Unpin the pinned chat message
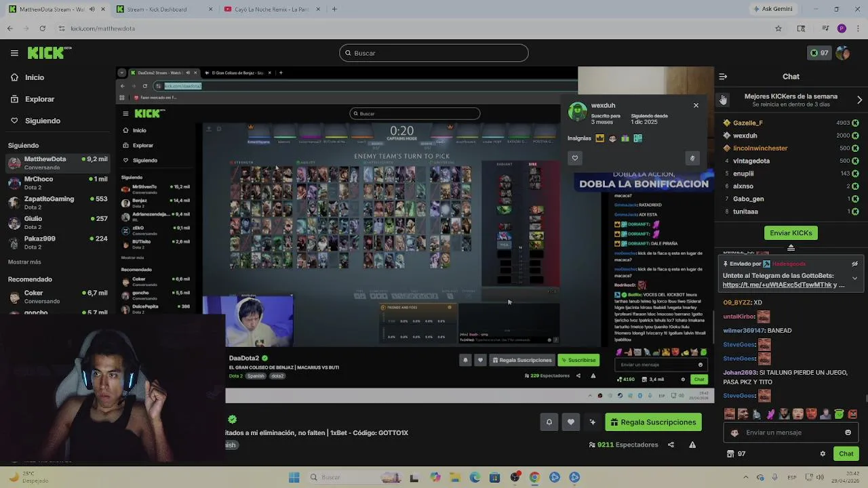868x488 pixels. pyautogui.click(x=854, y=264)
